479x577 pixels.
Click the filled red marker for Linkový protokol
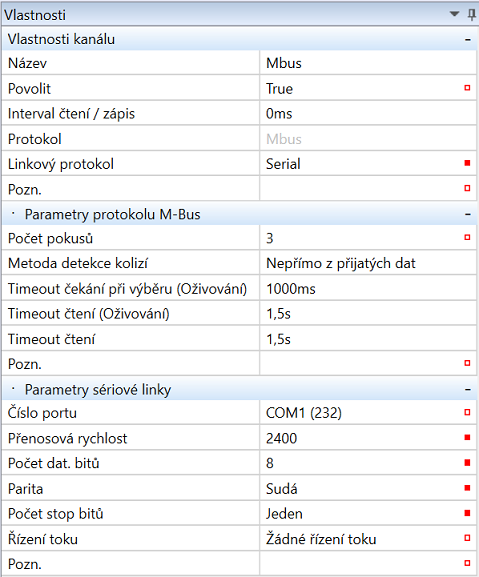coord(467,163)
